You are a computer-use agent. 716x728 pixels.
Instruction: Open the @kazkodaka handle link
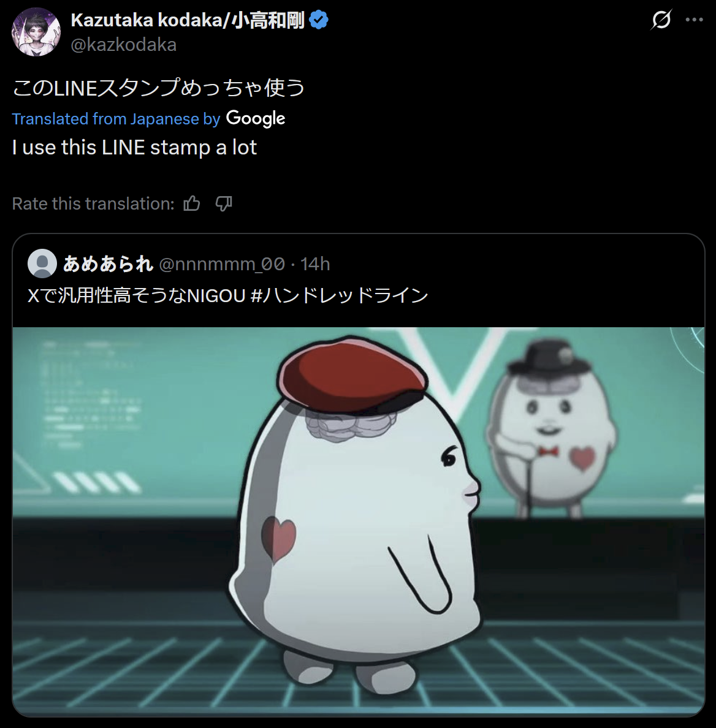pos(123,45)
